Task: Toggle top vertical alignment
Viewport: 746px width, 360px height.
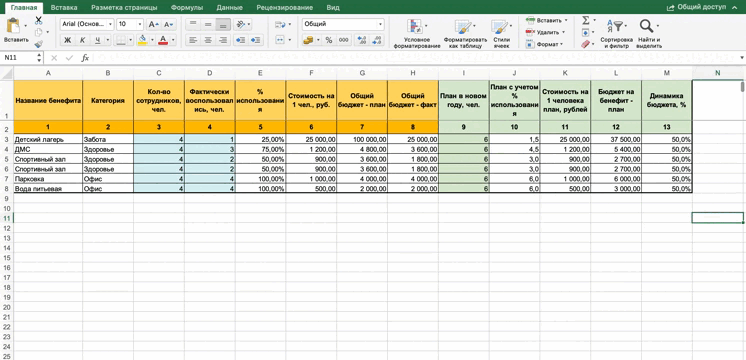Action: [x=193, y=24]
